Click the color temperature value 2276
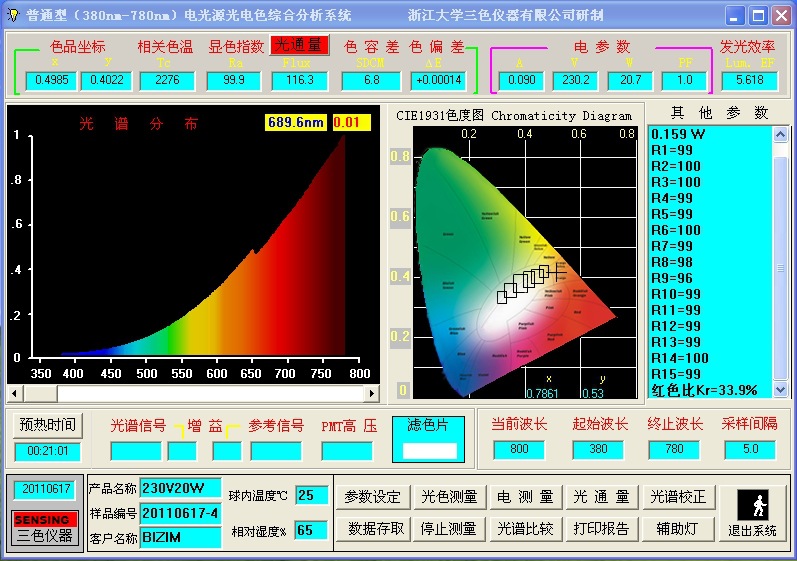The height and width of the screenshot is (561, 797). pyautogui.click(x=167, y=80)
